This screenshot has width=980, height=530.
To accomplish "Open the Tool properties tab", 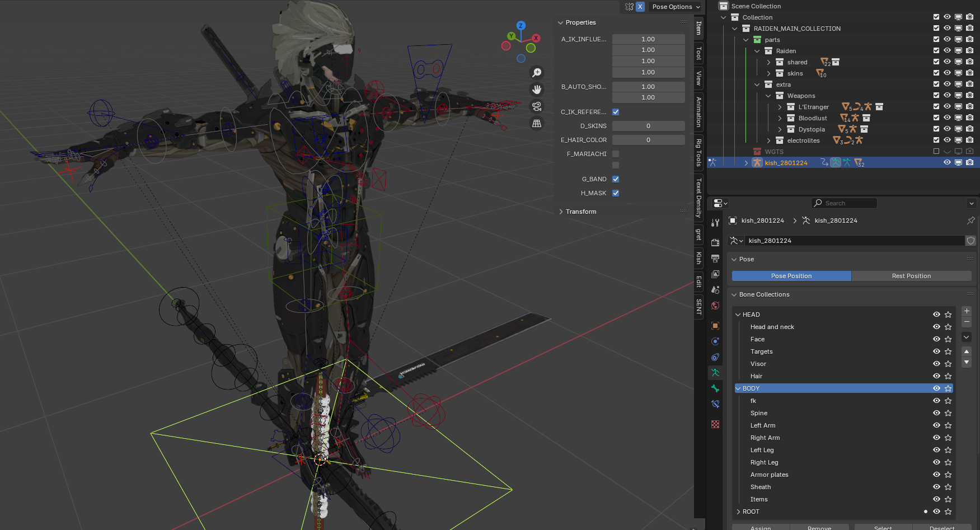I will point(715,223).
